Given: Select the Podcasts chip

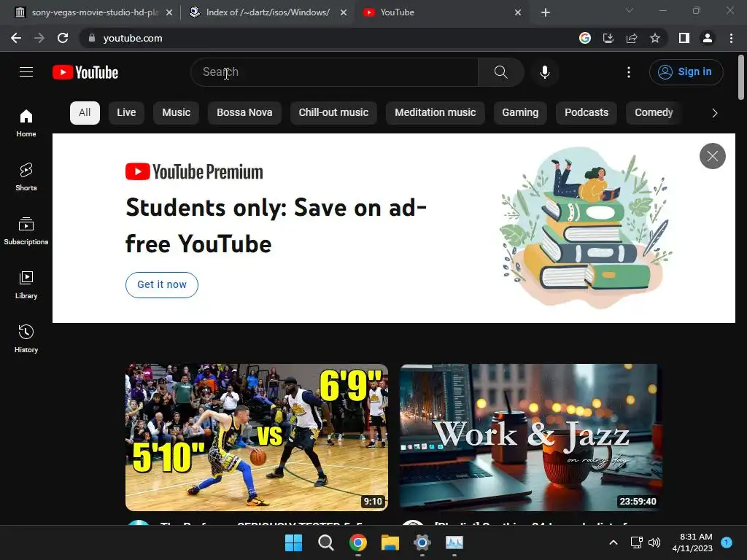Looking at the screenshot, I should pos(587,113).
